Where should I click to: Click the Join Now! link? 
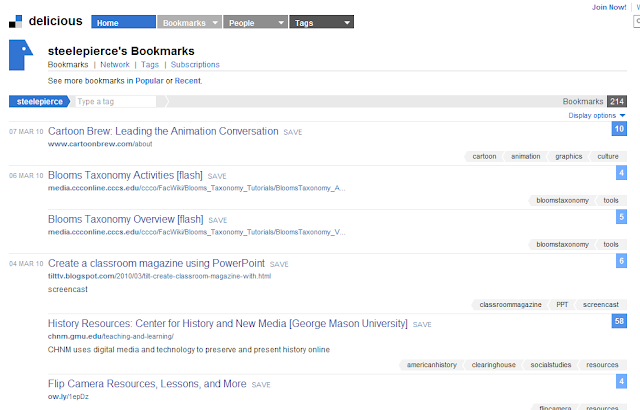[609, 7]
